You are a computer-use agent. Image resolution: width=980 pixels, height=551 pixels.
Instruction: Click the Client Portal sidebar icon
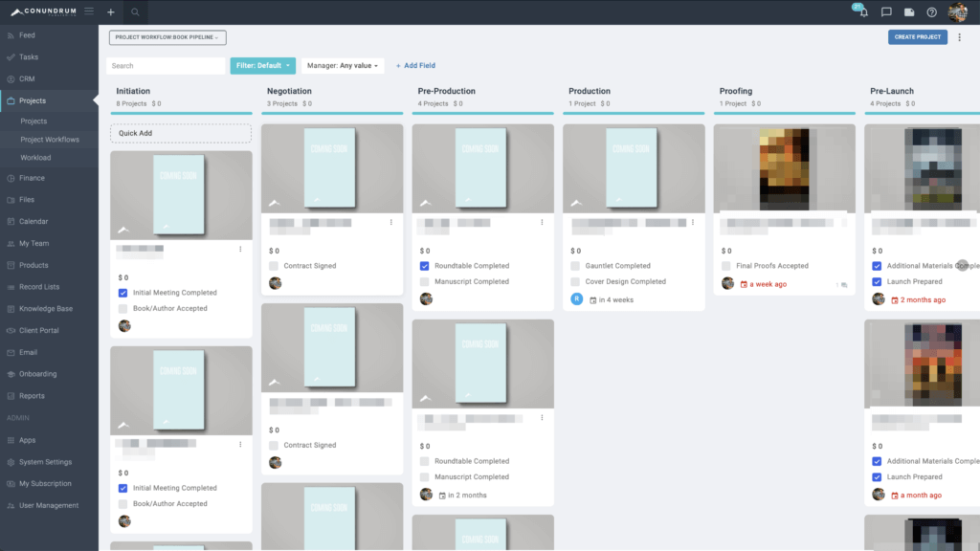pyautogui.click(x=11, y=330)
